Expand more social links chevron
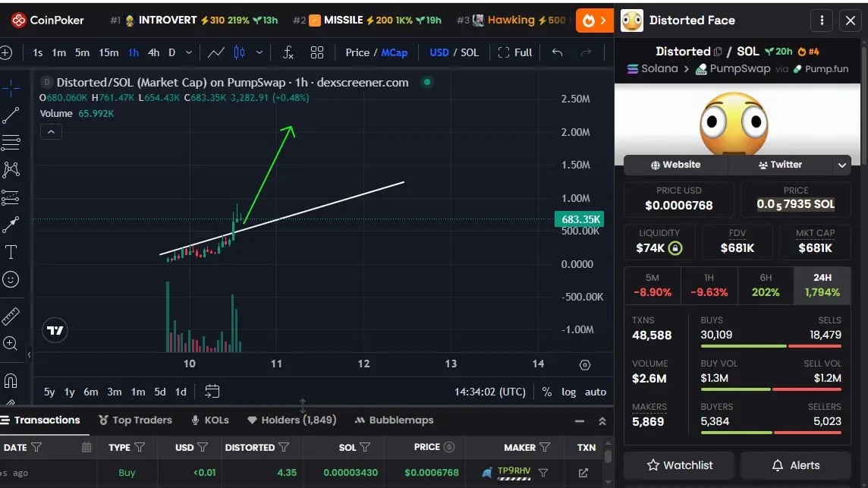Image resolution: width=868 pixels, height=488 pixels. click(842, 165)
